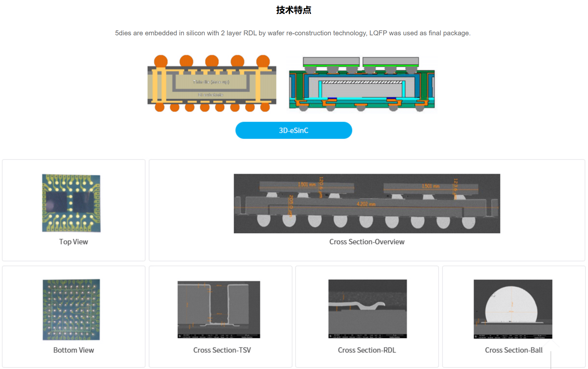Open the Bottom View chip photo
Screen dimensions: 588x369
click(71, 309)
